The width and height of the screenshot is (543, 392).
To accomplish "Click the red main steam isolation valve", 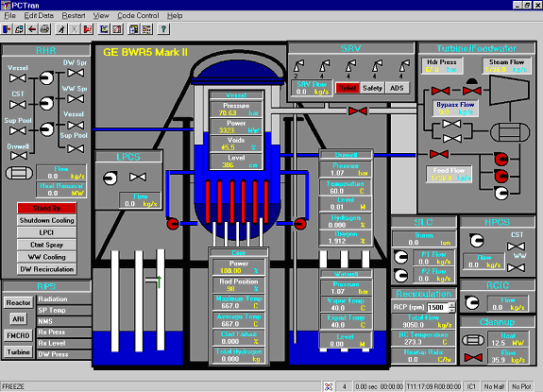I will pos(358,111).
